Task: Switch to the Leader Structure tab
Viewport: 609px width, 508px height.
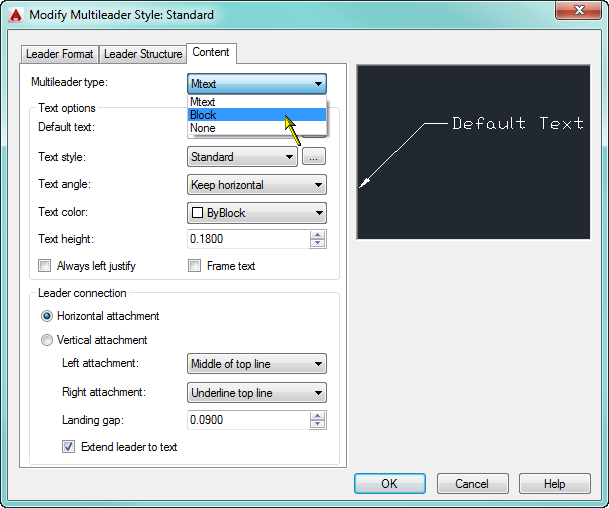Action: point(143,54)
